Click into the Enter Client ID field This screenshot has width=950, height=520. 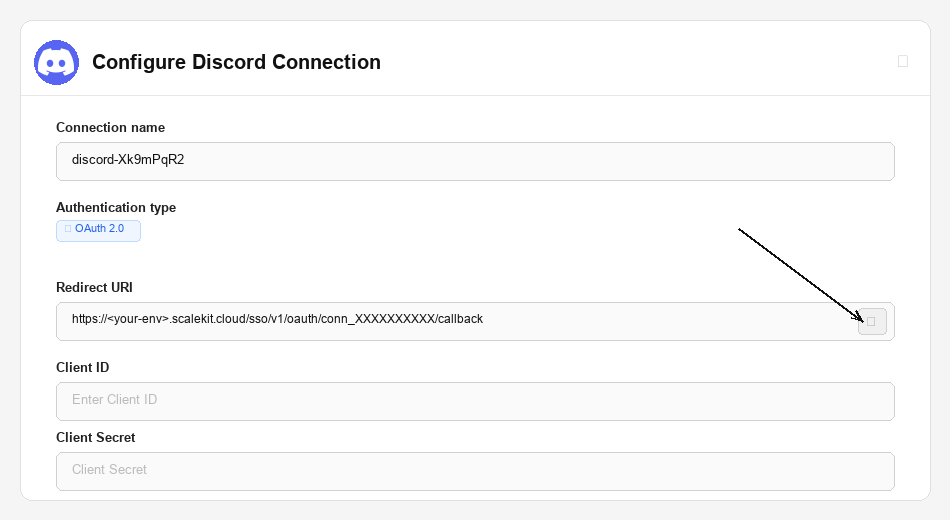tap(475, 401)
